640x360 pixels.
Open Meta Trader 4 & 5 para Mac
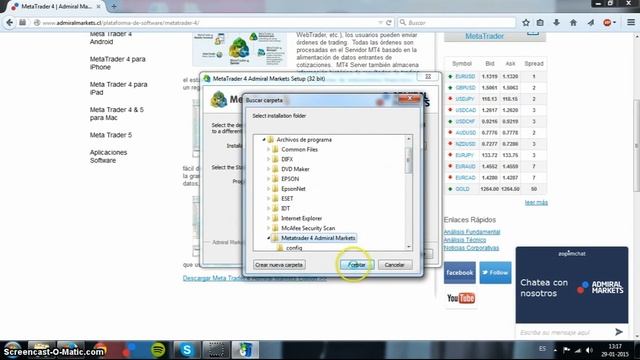coord(117,114)
